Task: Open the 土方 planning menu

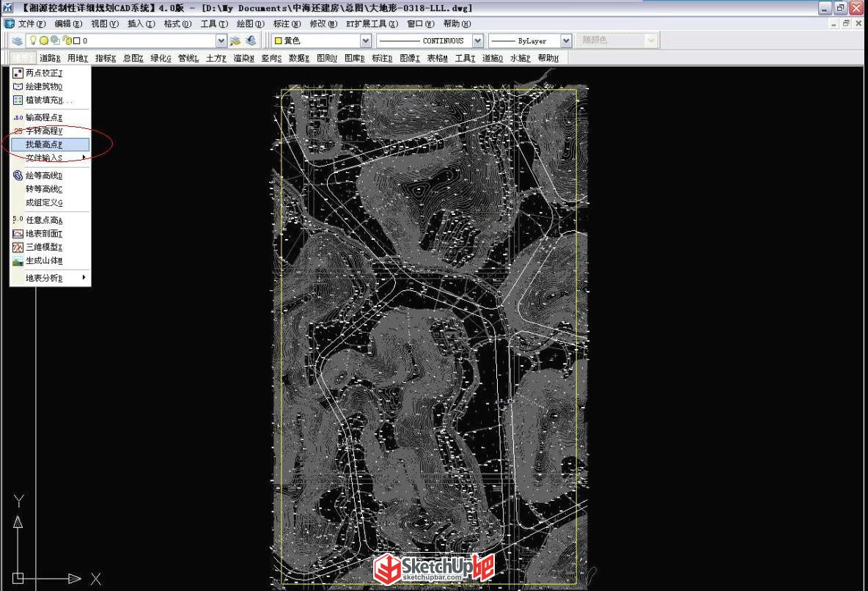Action: pos(216,58)
